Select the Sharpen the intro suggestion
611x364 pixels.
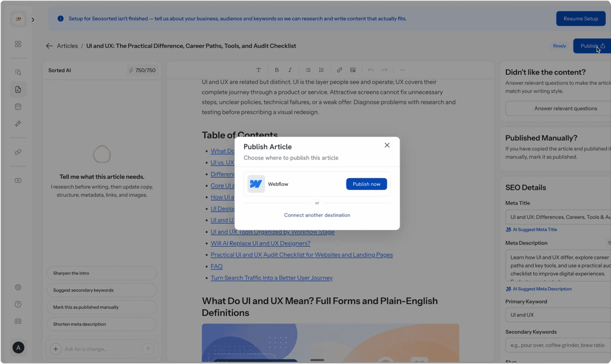pyautogui.click(x=102, y=273)
